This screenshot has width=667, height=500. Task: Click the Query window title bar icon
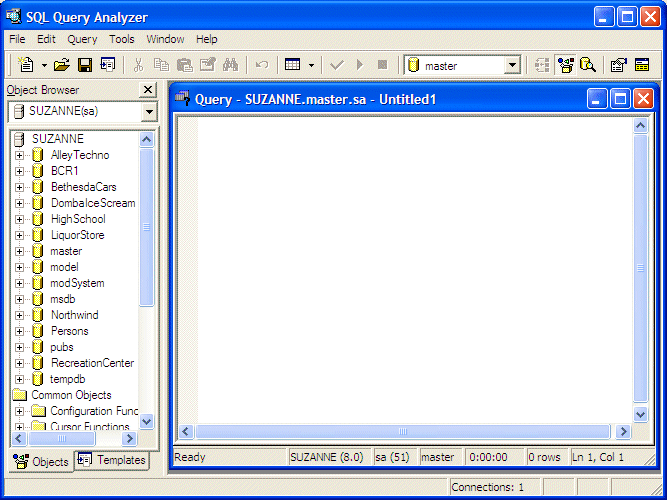(182, 99)
